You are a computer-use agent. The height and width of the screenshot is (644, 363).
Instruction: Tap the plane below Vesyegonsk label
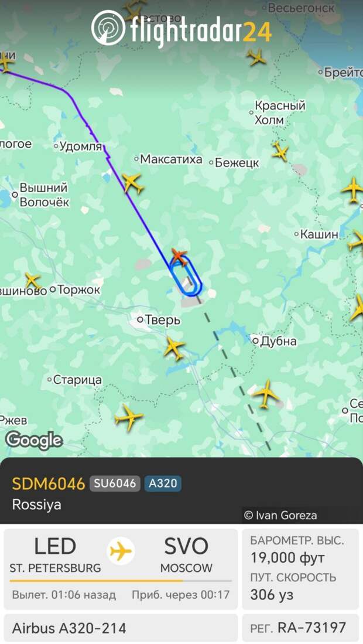tap(257, 57)
